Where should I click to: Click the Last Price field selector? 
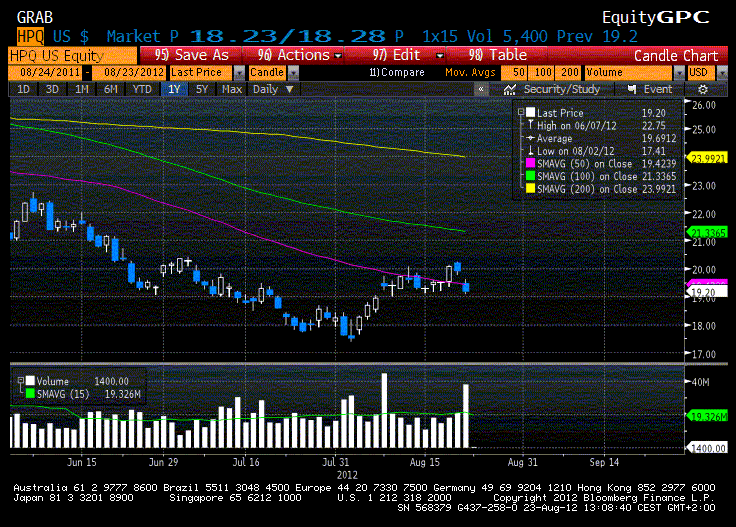click(x=201, y=73)
